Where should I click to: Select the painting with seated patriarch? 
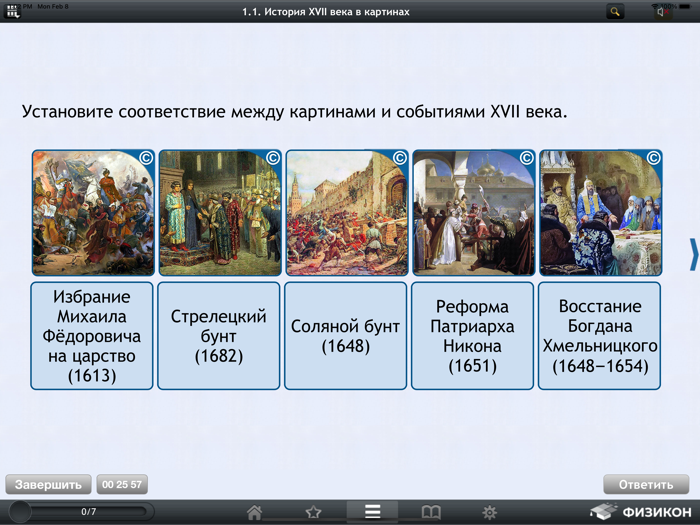click(x=600, y=212)
